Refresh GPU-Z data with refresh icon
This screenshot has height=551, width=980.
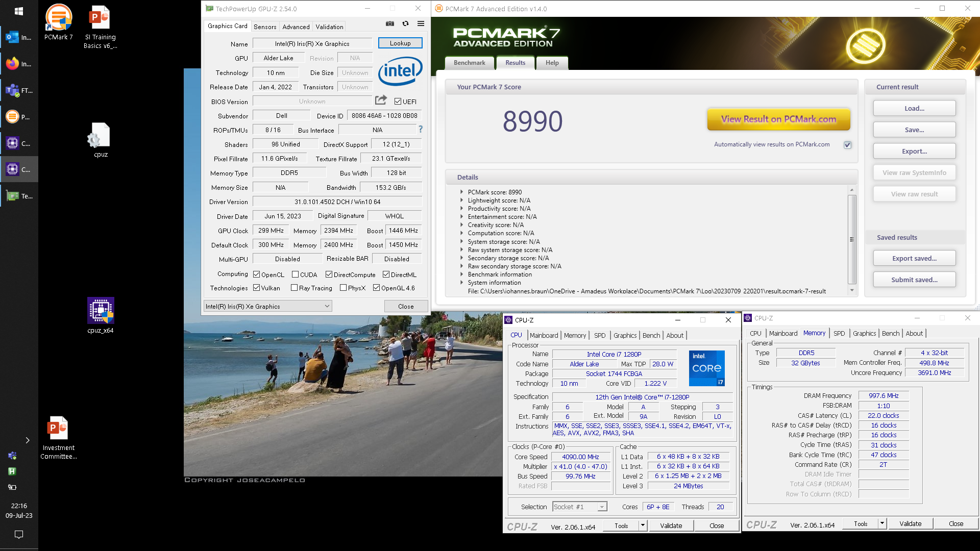405,23
